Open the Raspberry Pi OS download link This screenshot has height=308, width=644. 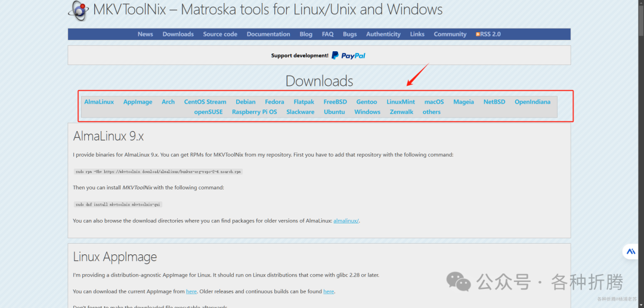coord(255,111)
